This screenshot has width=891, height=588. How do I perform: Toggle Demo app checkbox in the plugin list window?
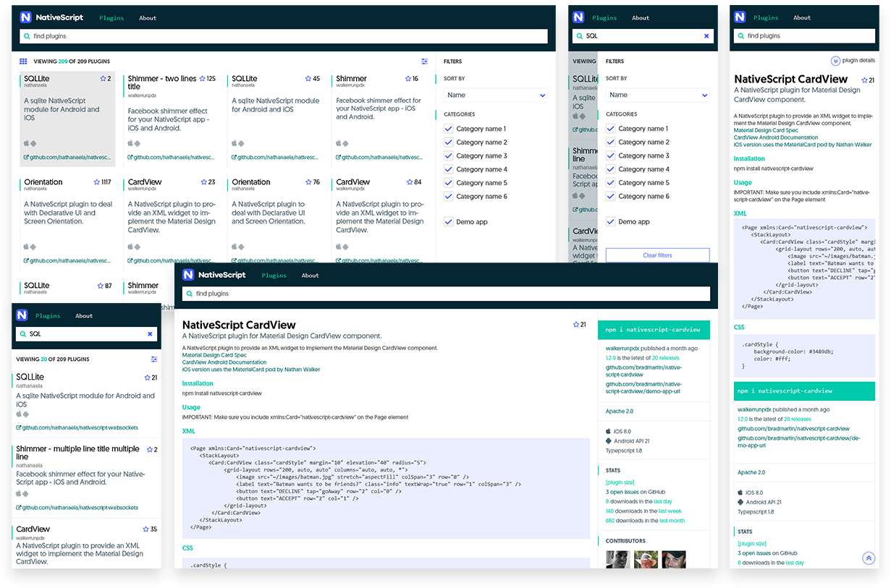tap(449, 222)
